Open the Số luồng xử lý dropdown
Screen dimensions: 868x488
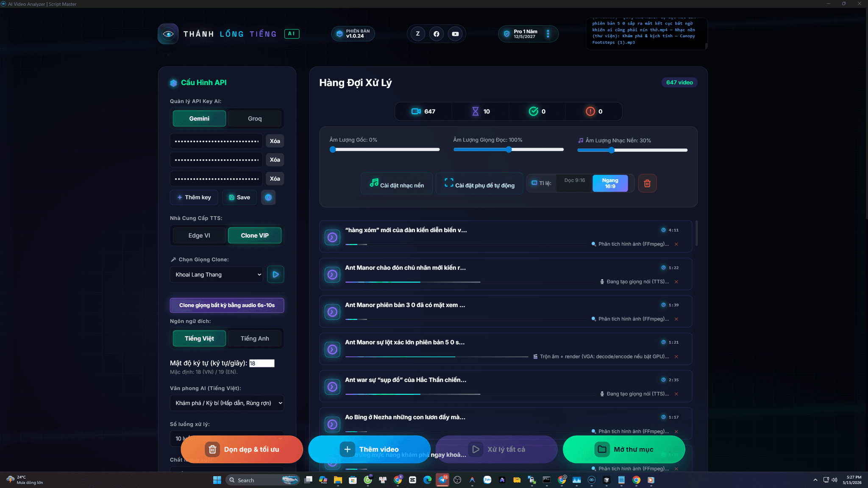[x=227, y=439]
